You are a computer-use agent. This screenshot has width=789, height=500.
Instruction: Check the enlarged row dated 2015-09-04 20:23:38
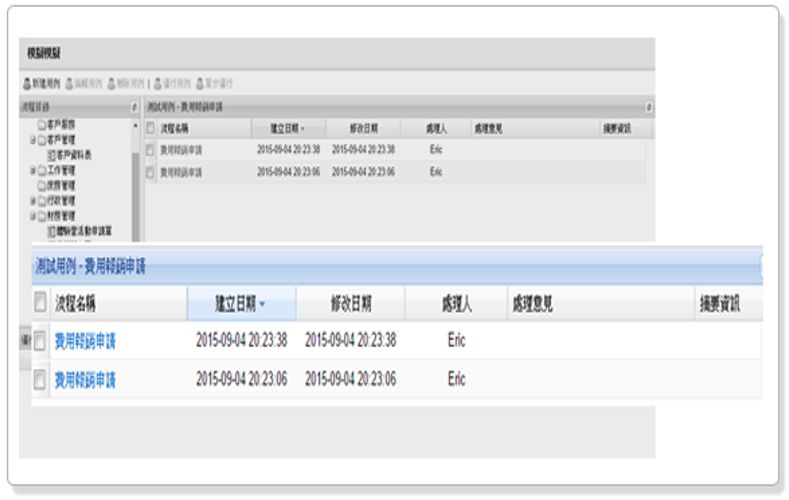coord(41,341)
